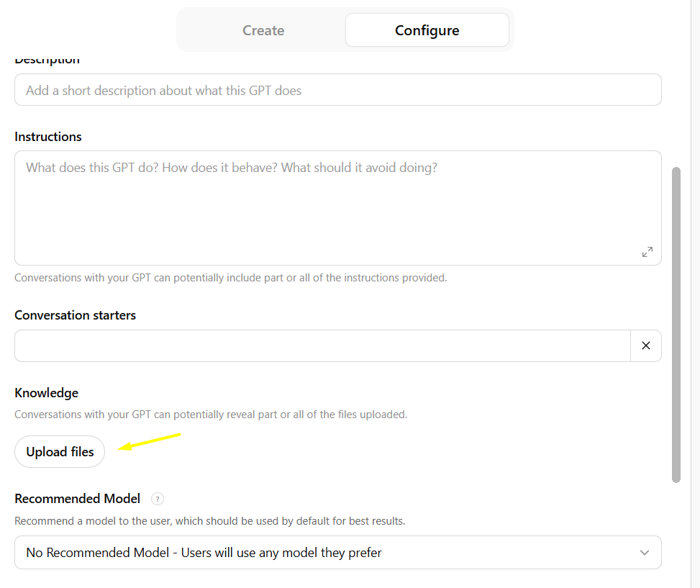
Task: Remove the empty conversation starter with X
Action: tap(645, 345)
